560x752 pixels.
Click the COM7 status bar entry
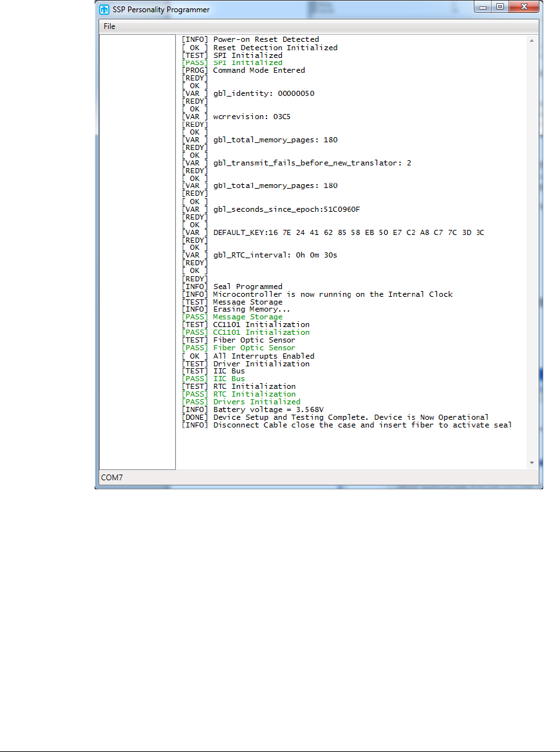pyautogui.click(x=112, y=478)
